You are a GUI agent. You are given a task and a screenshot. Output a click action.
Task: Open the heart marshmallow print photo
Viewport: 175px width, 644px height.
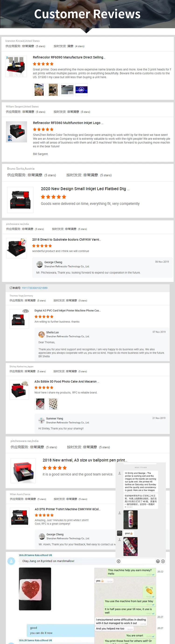(x=35, y=589)
